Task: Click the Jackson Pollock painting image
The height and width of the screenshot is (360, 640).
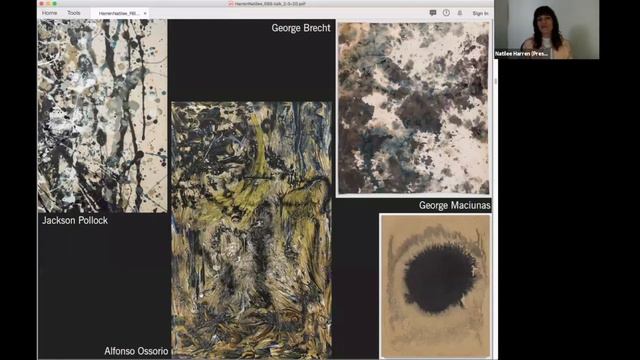Action: [x=102, y=116]
